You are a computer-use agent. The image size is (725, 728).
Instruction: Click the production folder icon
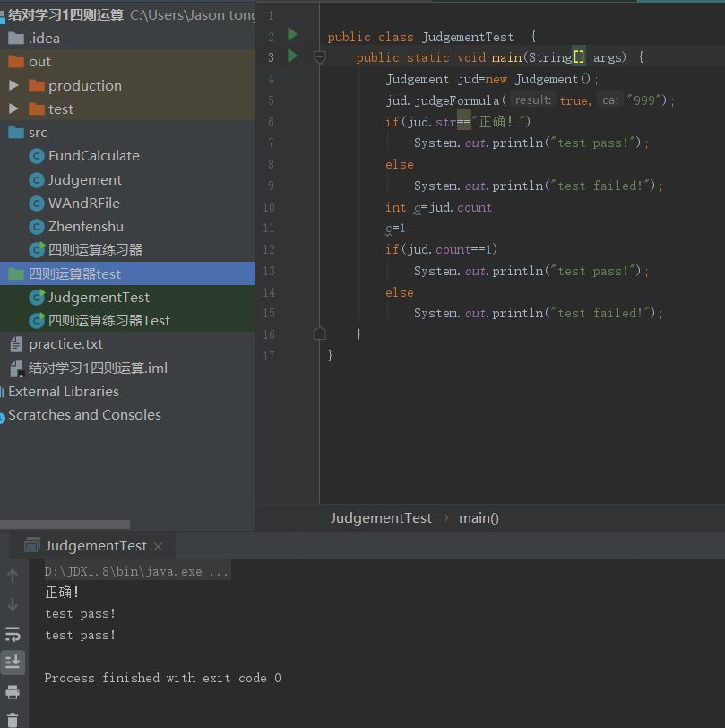pyautogui.click(x=36, y=86)
